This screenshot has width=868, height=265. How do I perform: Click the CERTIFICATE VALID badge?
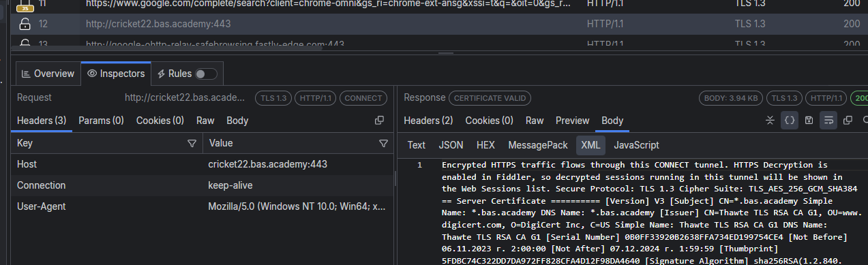(x=490, y=98)
